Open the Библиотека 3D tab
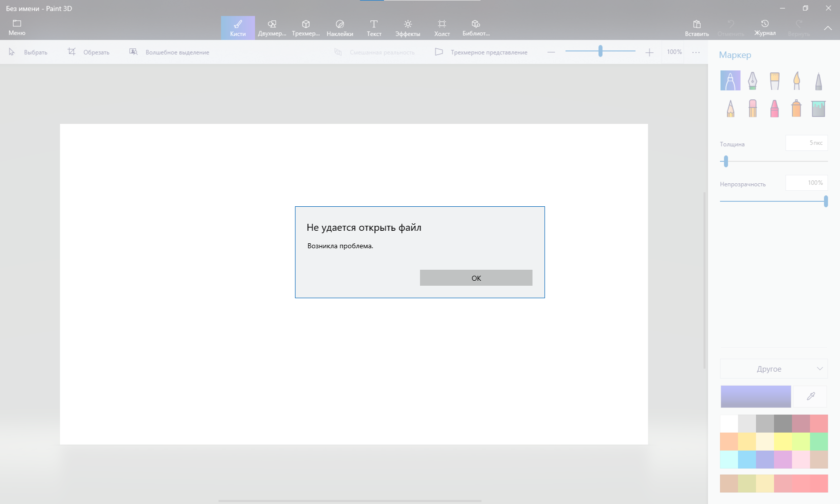840x504 pixels. coord(476,28)
